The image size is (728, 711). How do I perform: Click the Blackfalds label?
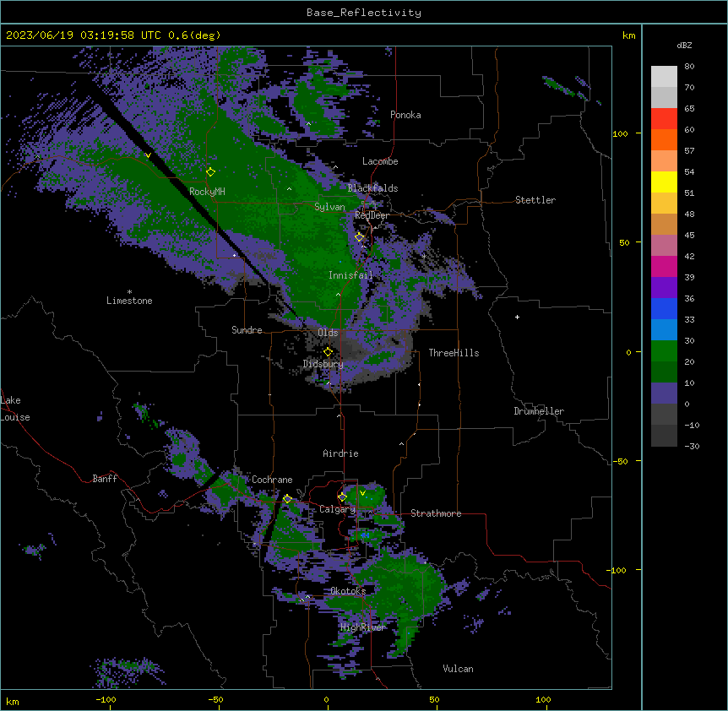pyautogui.click(x=372, y=188)
